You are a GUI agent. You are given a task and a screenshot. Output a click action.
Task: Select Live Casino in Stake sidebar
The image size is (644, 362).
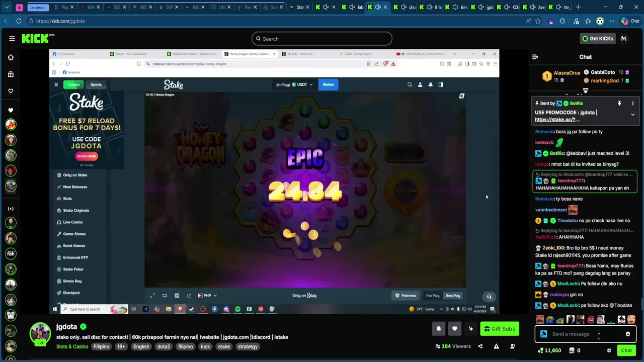coord(73,222)
